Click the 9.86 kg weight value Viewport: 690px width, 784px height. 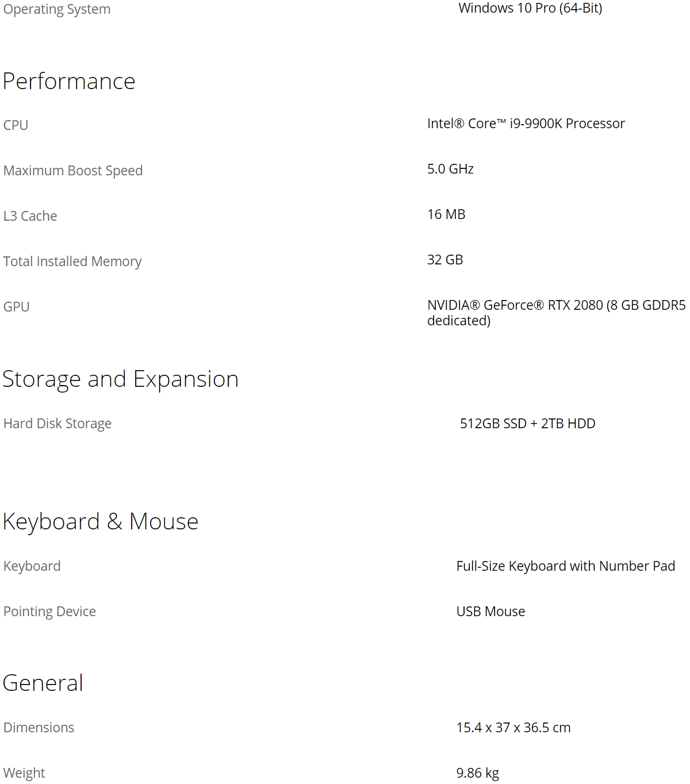pos(478,773)
